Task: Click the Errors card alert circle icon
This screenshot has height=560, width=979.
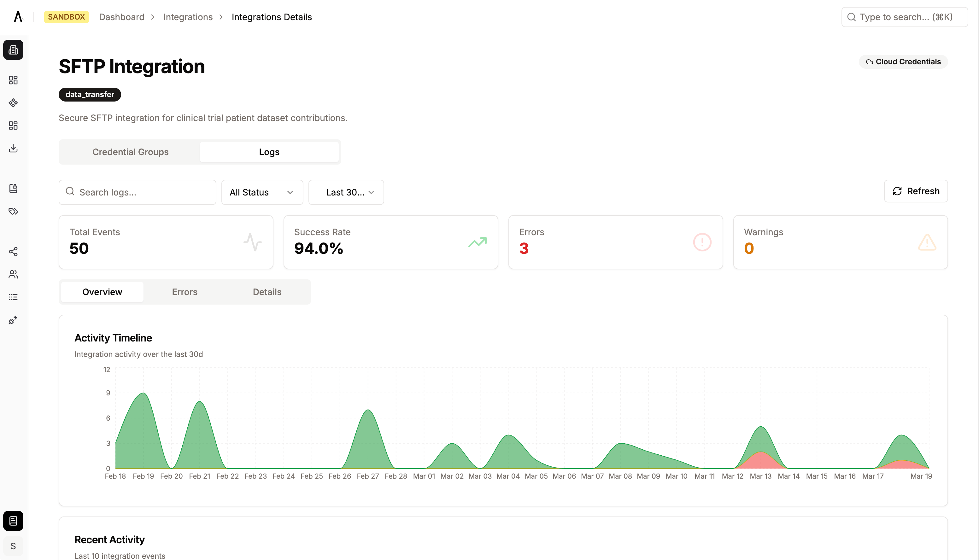Action: 702,242
